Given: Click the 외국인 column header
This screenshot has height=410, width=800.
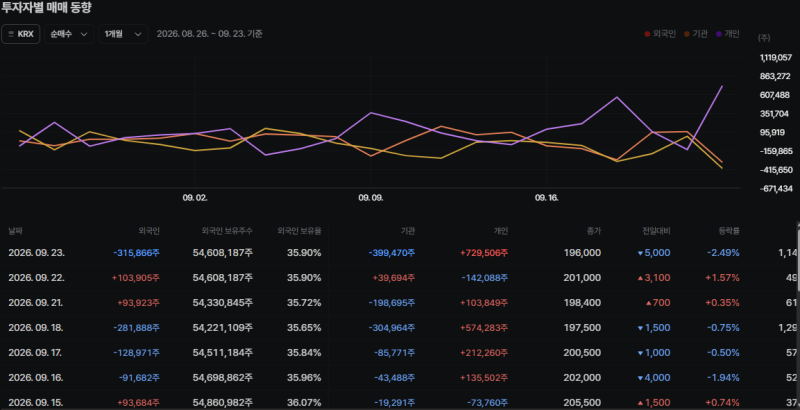Looking at the screenshot, I should pyautogui.click(x=149, y=231).
